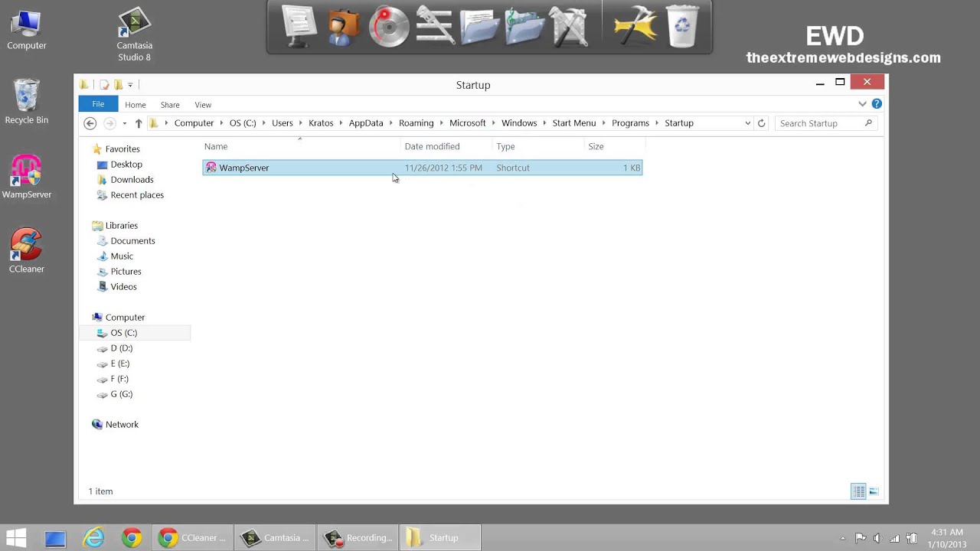Sort by the Name column header
Image resolution: width=980 pixels, height=551 pixels.
coord(302,146)
